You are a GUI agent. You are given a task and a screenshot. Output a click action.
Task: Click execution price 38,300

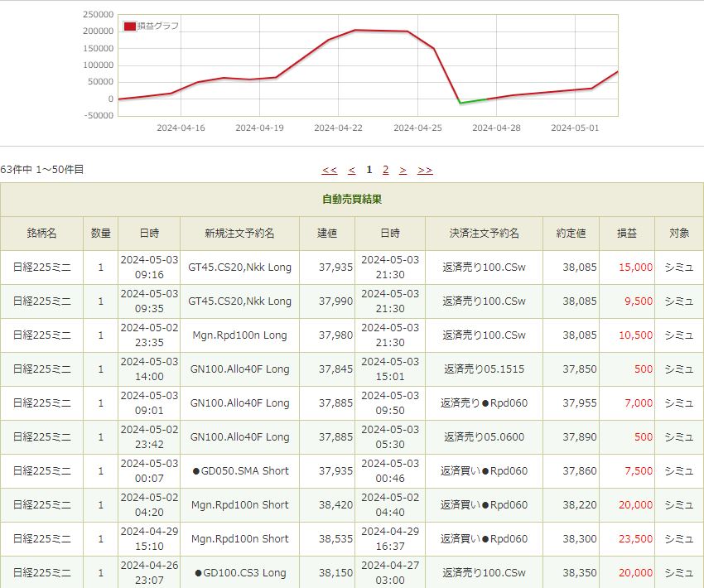coord(580,539)
